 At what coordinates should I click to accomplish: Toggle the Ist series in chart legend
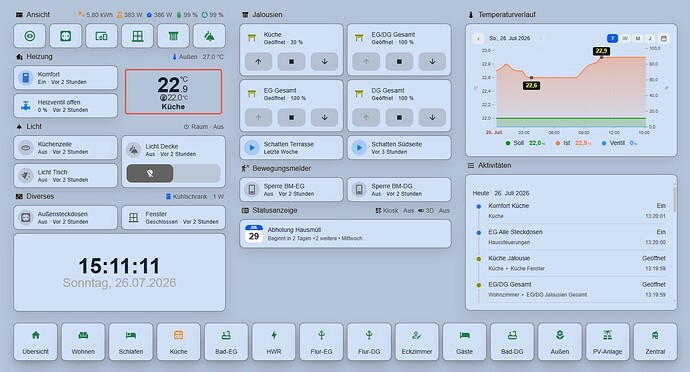[574, 143]
